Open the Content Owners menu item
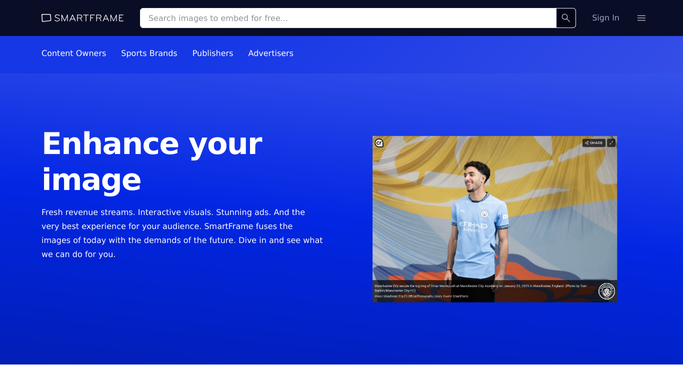 [x=74, y=53]
